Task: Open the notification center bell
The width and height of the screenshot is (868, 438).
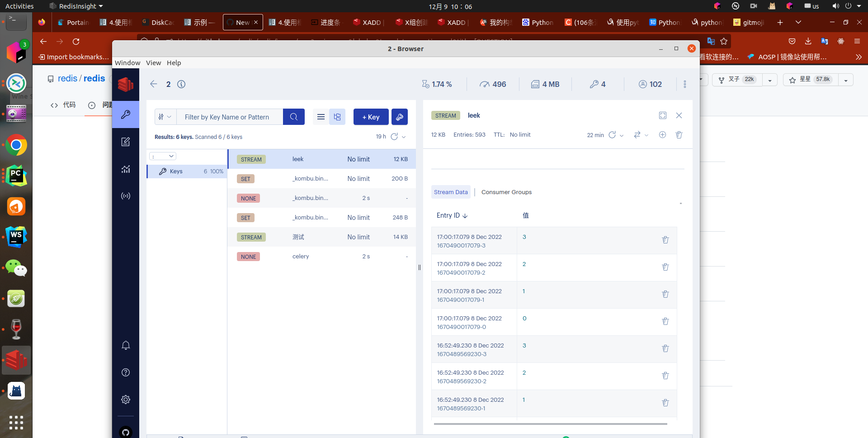Action: click(125, 345)
